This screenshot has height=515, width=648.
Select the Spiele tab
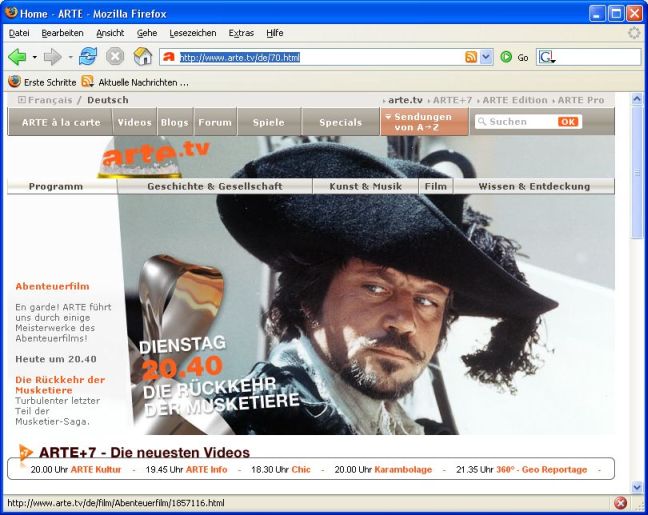point(269,122)
